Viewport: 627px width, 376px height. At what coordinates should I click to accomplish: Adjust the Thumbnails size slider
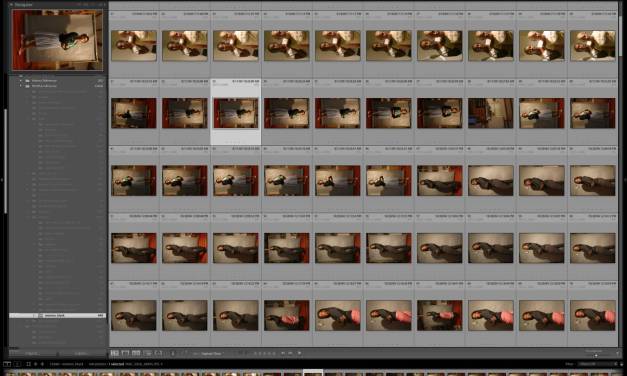[595, 355]
